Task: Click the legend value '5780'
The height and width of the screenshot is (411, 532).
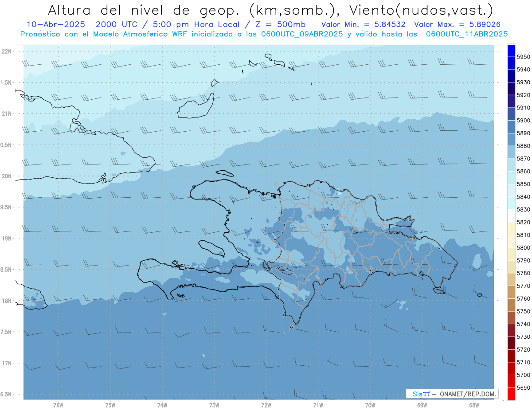Action: (x=524, y=273)
